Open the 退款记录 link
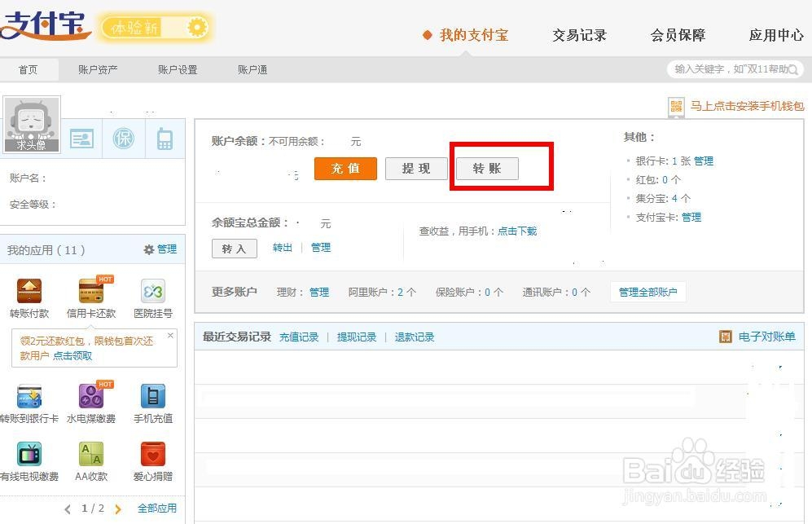Screen dimensions: 812x524 coord(415,337)
